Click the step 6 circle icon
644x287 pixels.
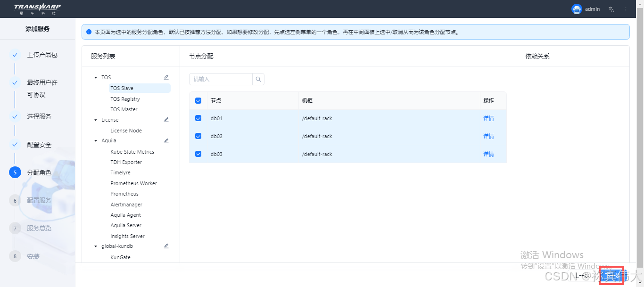point(15,201)
